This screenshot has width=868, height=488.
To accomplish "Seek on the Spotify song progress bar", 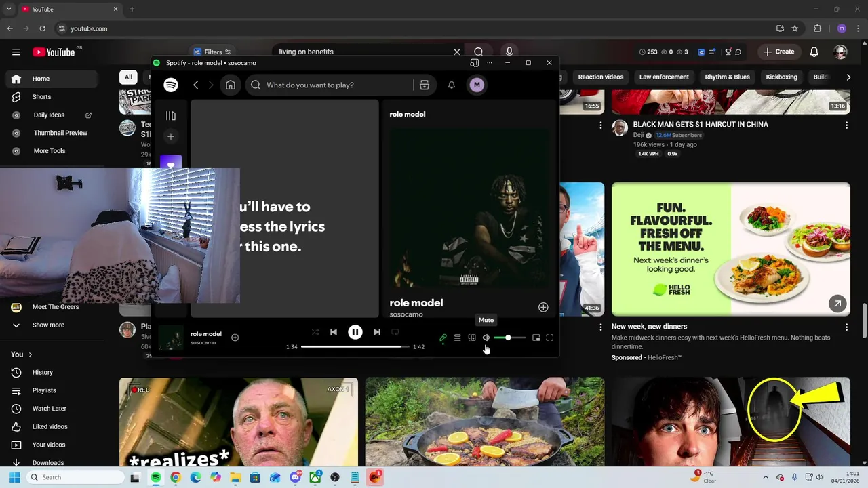I will [x=355, y=346].
